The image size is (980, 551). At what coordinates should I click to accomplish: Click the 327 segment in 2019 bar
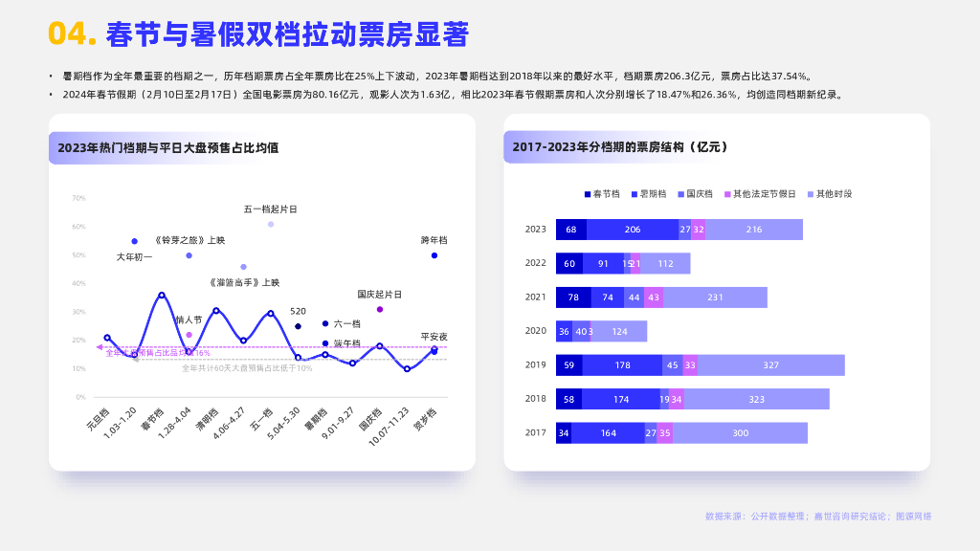click(x=771, y=364)
